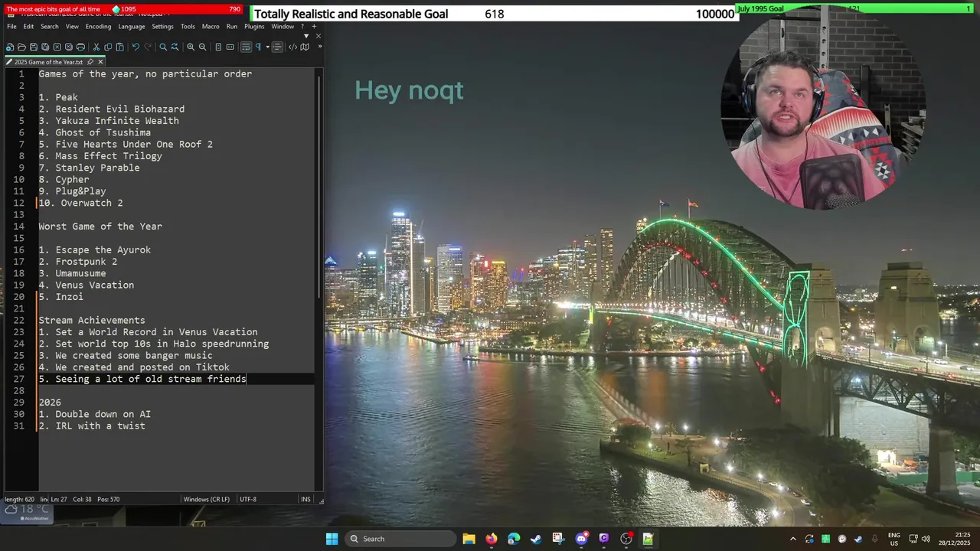The width and height of the screenshot is (980, 551).
Task: Open Discord from the taskbar
Action: click(581, 539)
